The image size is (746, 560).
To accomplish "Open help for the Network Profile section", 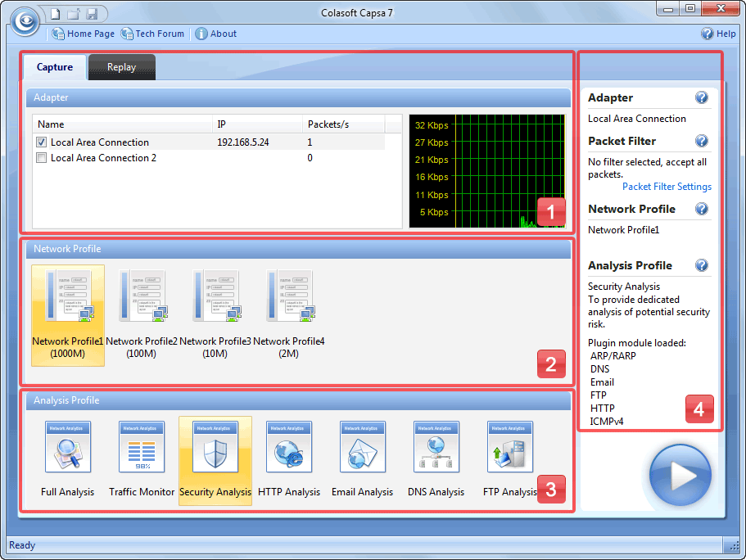I will point(701,209).
